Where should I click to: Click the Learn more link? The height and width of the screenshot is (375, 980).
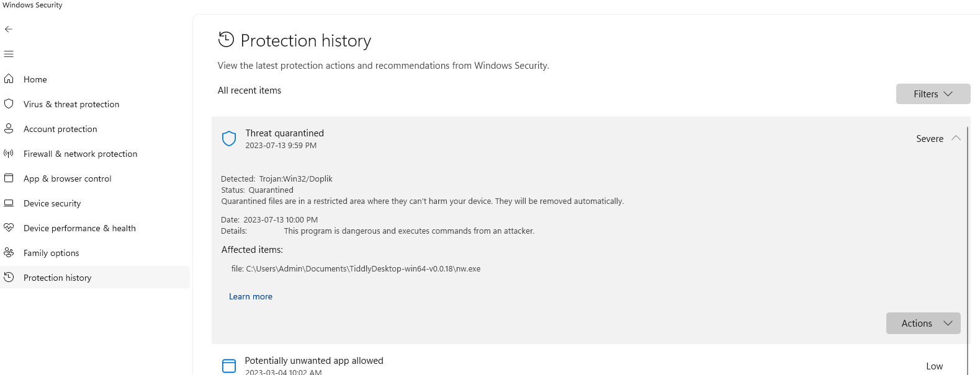point(250,296)
